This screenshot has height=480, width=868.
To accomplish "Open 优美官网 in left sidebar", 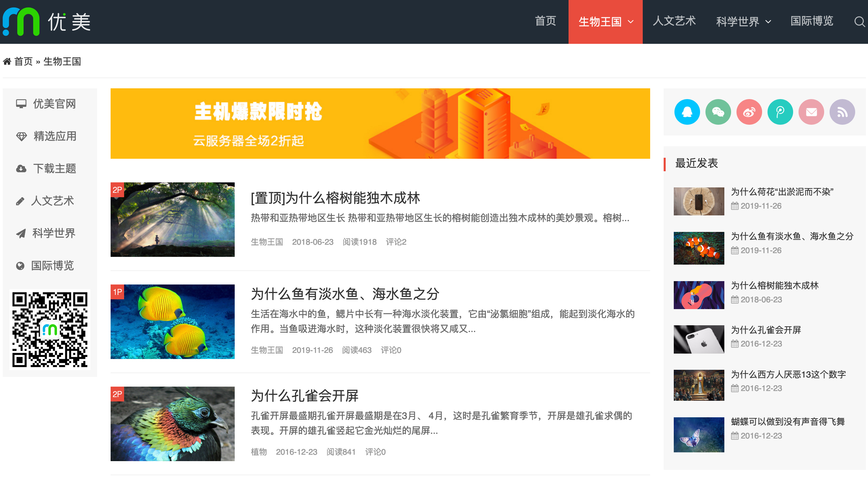I will pos(54,104).
